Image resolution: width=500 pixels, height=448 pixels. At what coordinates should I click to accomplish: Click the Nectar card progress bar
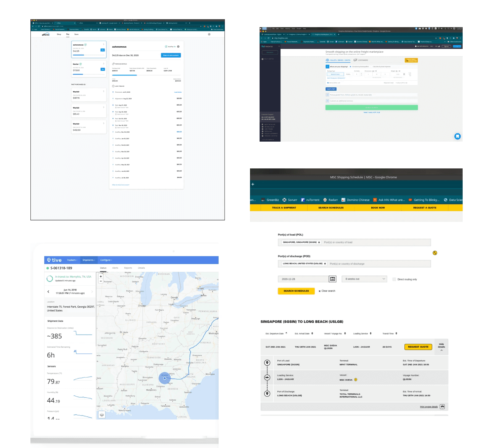coord(89,74)
